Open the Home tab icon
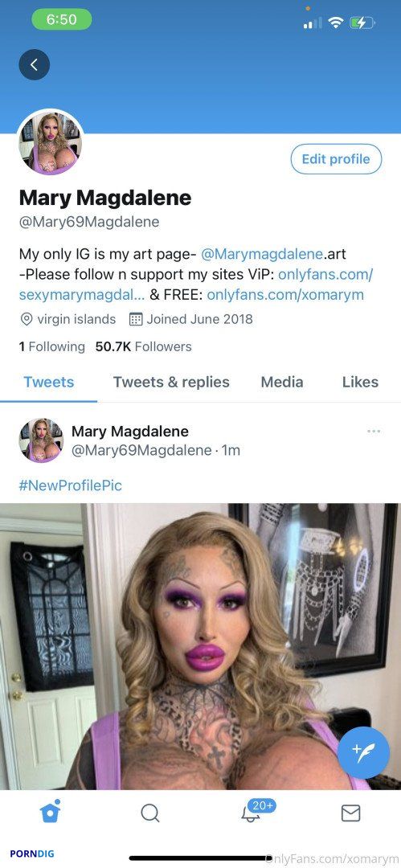 click(50, 812)
